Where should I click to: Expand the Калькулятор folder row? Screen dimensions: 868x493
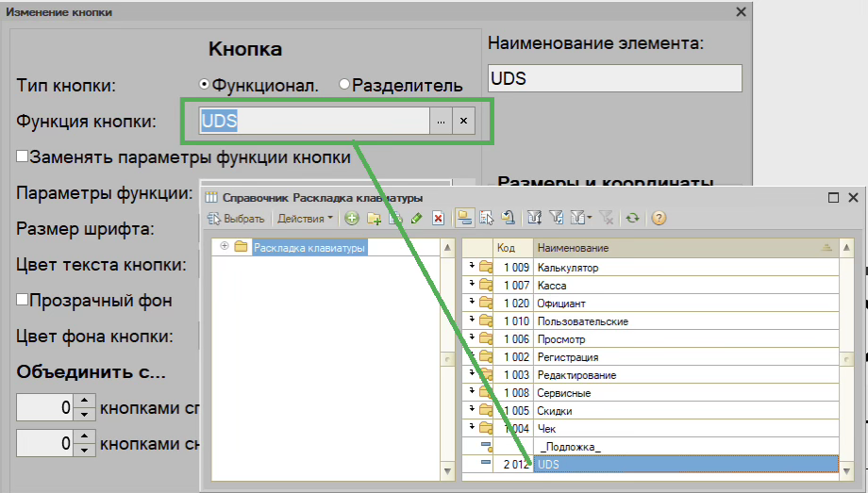coord(472,267)
